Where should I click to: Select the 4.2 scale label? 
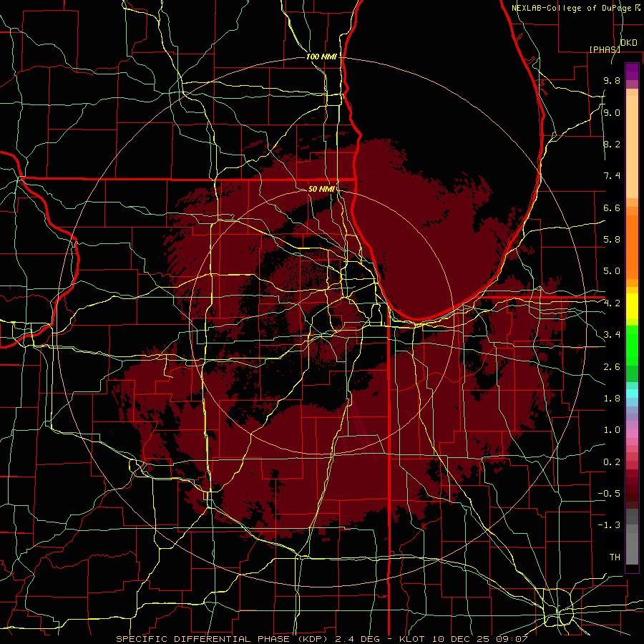612,303
